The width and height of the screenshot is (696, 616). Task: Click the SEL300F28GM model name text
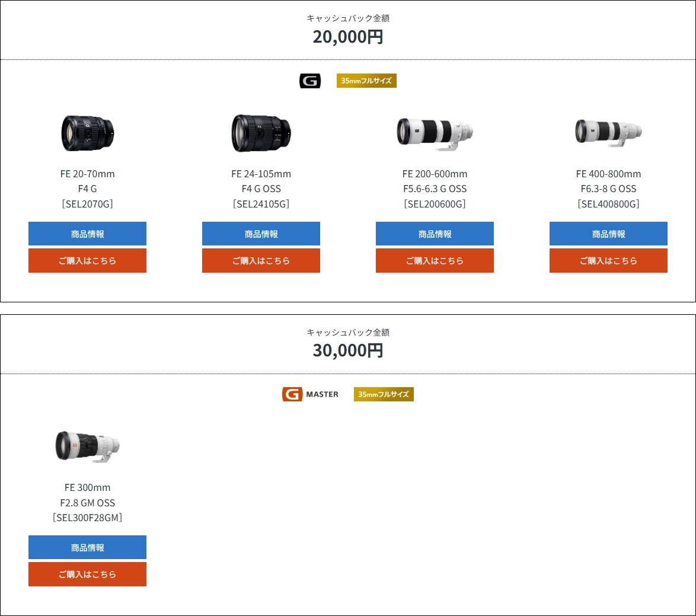(88, 518)
